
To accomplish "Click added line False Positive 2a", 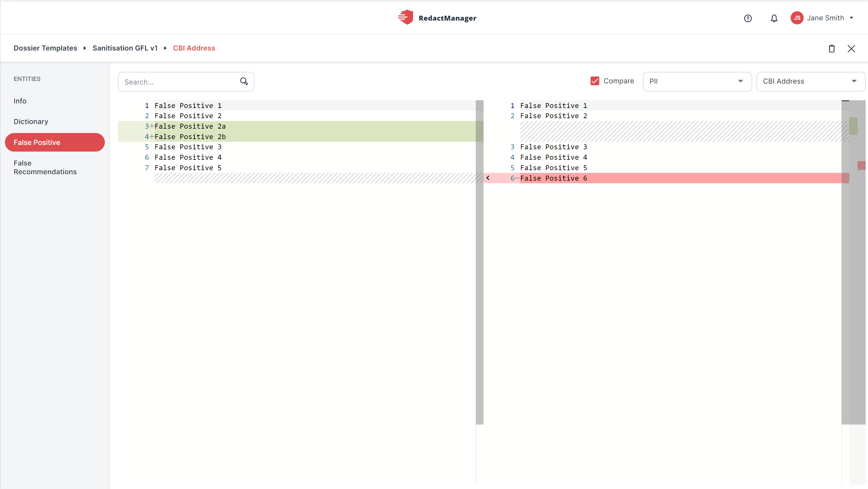I will pos(190,126).
